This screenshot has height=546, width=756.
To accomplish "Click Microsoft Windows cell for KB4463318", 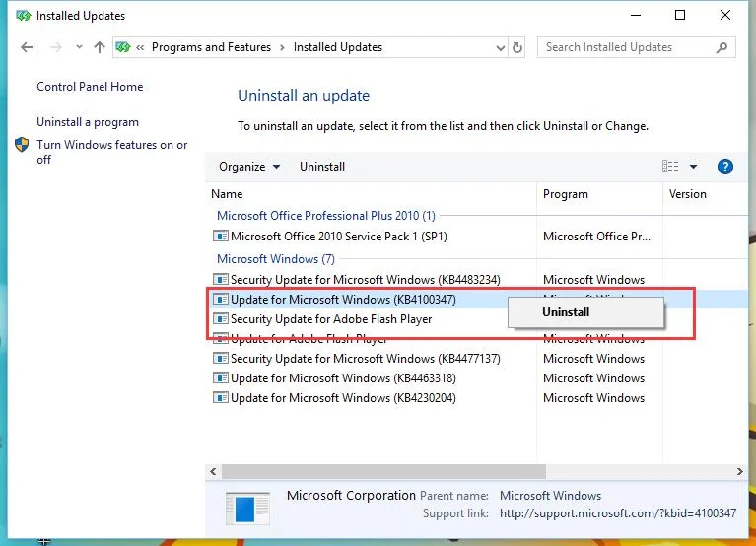I will point(594,378).
